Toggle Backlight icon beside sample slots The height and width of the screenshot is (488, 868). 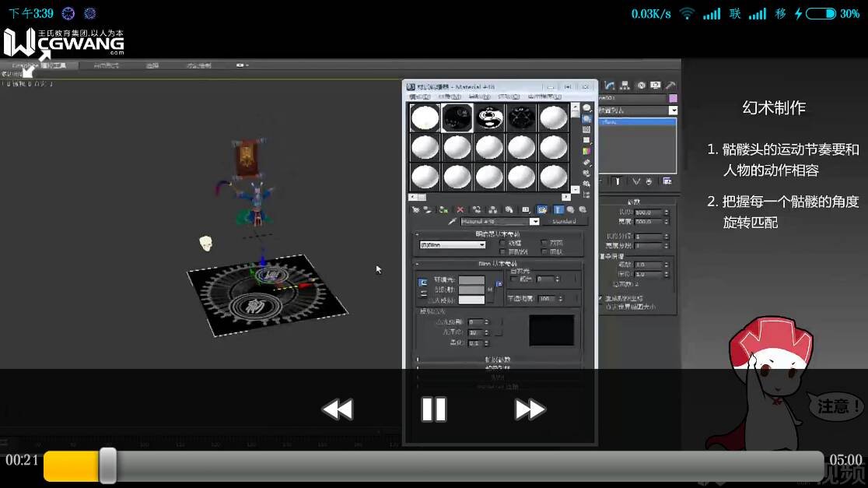coord(586,118)
